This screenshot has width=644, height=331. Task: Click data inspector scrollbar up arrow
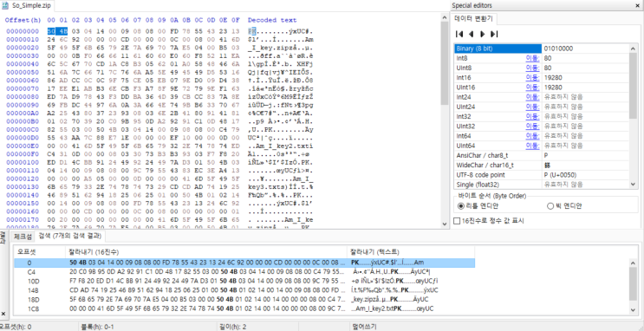[x=634, y=48]
